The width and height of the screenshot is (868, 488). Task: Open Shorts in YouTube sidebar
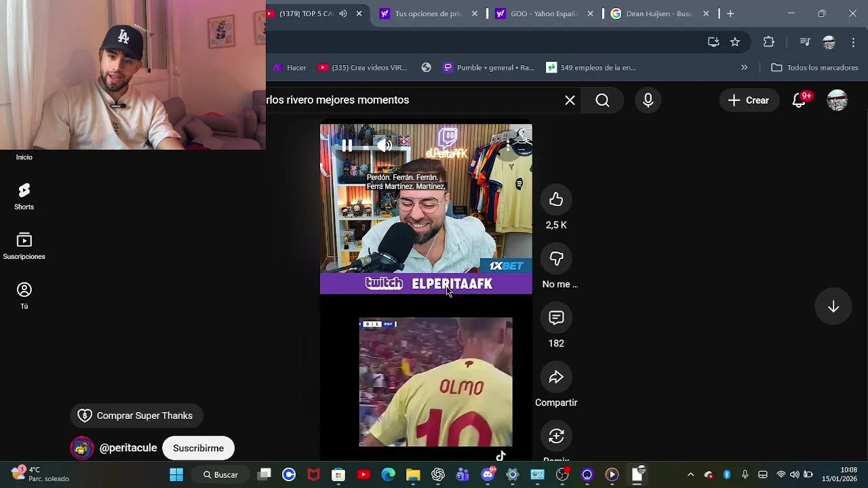tap(24, 197)
